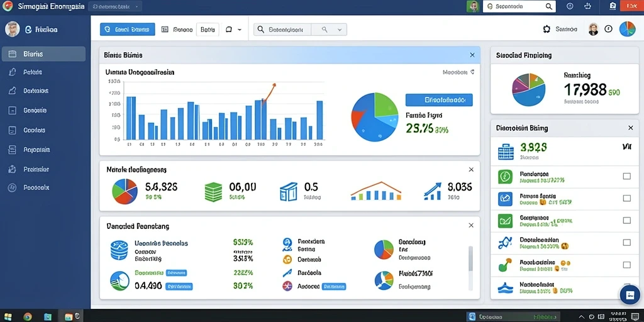644x322 pixels.
Task: Toggle the third checkbox in right list
Action: [x=627, y=220]
